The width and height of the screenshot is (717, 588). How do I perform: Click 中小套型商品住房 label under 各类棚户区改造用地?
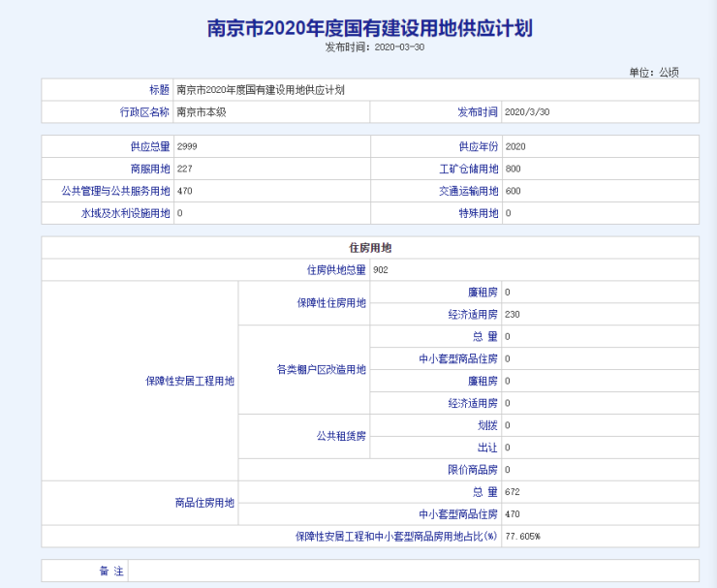pyautogui.click(x=458, y=358)
